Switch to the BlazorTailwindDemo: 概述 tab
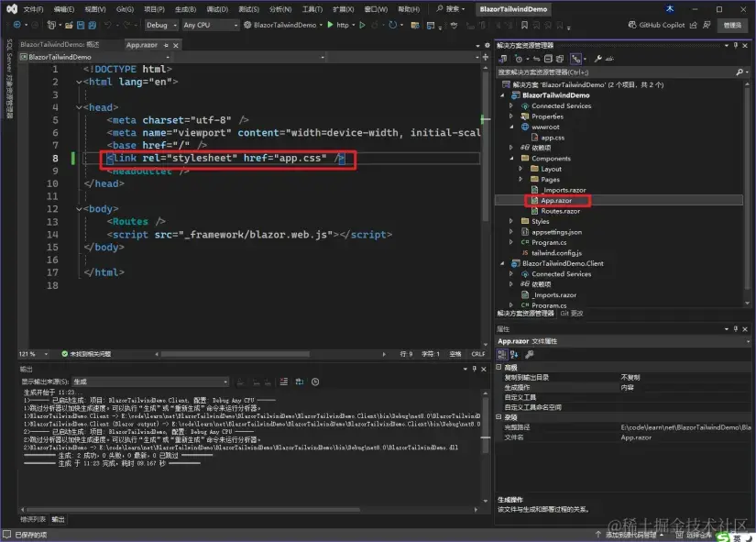The width and height of the screenshot is (756, 542). pyautogui.click(x=60, y=44)
